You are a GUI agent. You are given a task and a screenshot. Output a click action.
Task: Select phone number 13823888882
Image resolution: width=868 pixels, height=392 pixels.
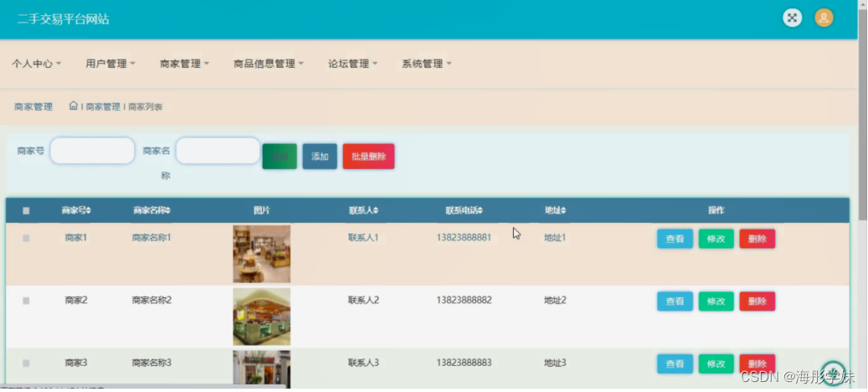464,300
